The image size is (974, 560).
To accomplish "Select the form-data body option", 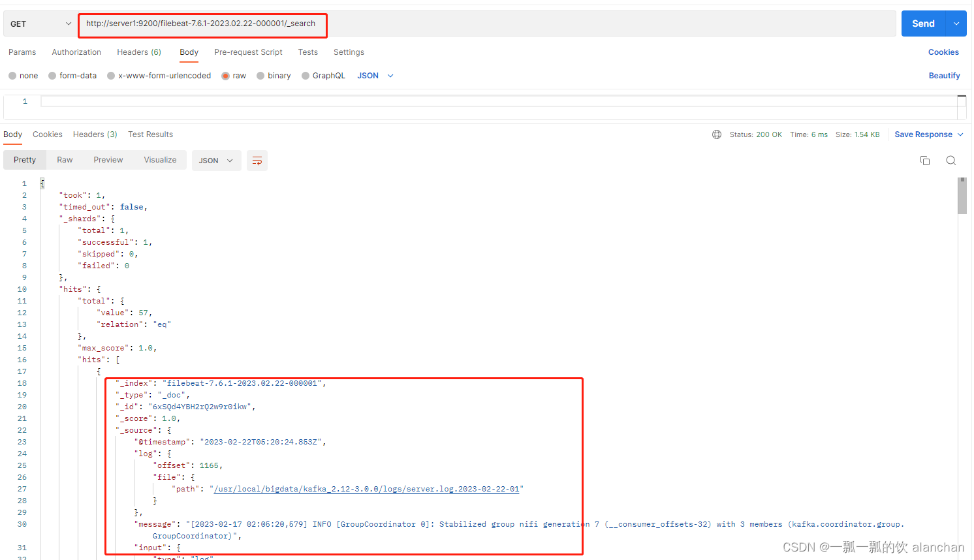I will click(72, 75).
